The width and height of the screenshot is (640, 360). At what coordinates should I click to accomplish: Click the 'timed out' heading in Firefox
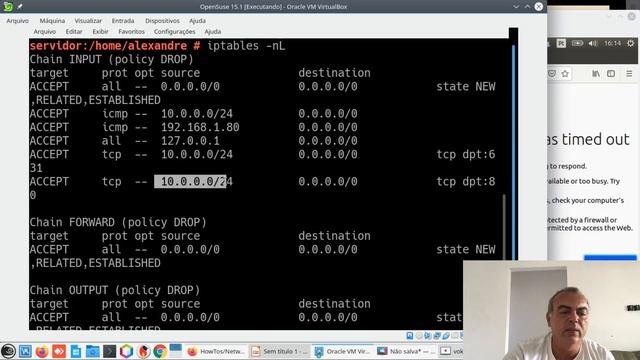tap(596, 140)
